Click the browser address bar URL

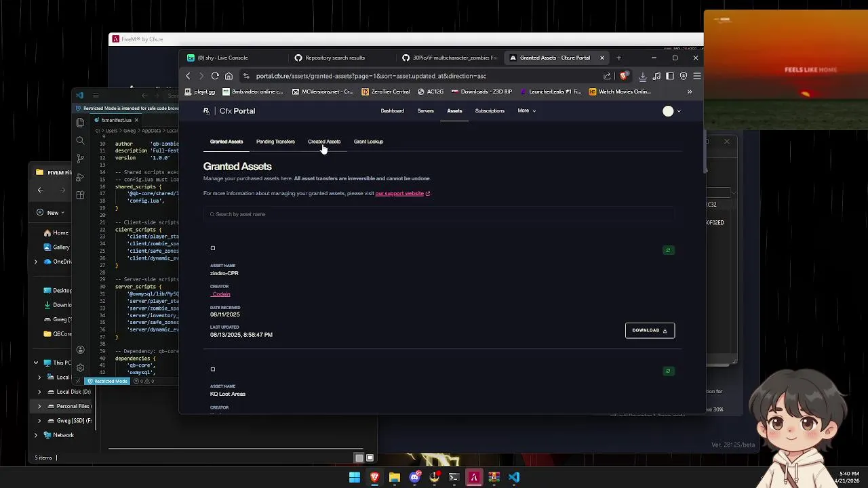coord(371,76)
